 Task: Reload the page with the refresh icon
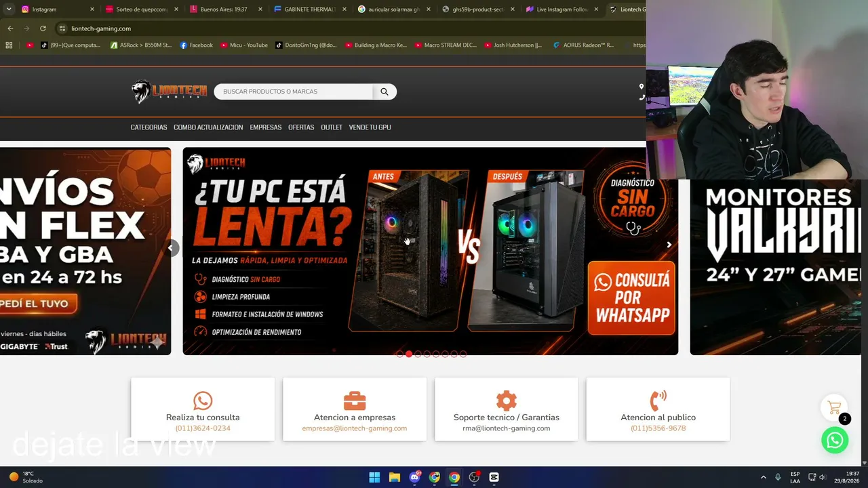[x=43, y=28]
